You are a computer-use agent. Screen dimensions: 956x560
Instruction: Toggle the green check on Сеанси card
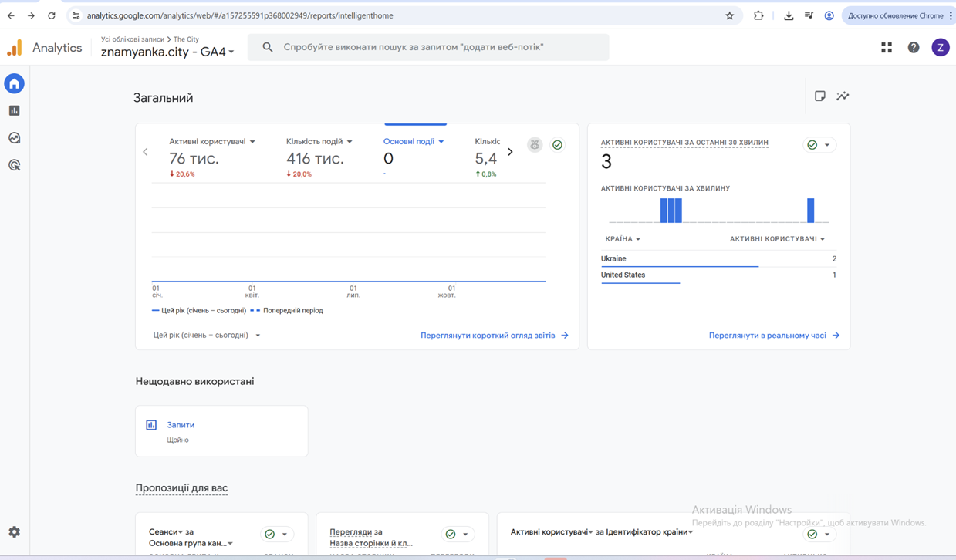[x=269, y=534]
